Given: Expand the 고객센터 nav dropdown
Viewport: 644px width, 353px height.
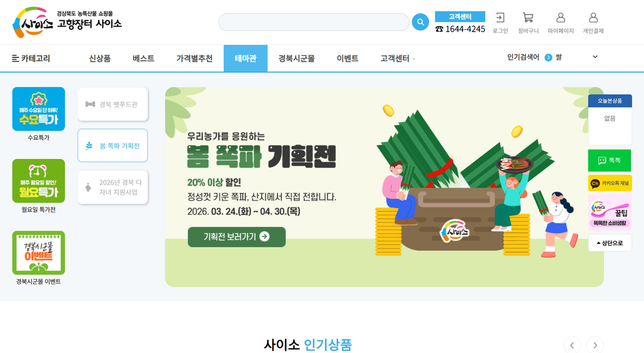Looking at the screenshot, I should 398,58.
